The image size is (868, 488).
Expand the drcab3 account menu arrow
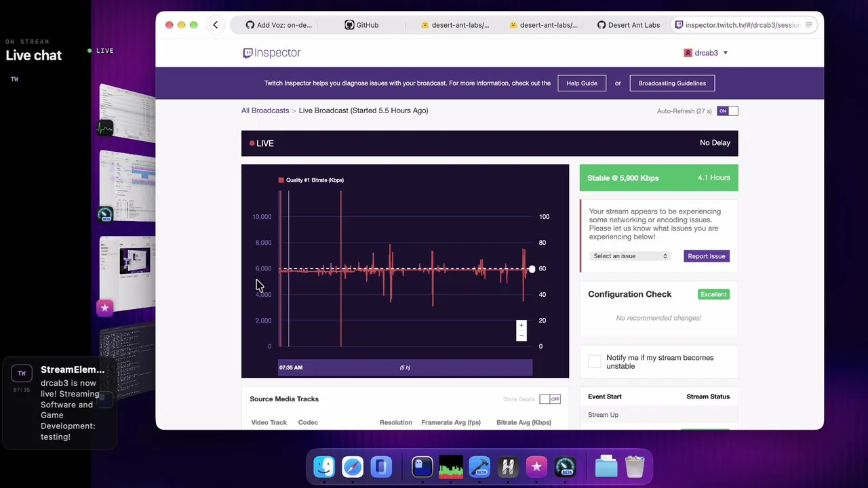[725, 53]
